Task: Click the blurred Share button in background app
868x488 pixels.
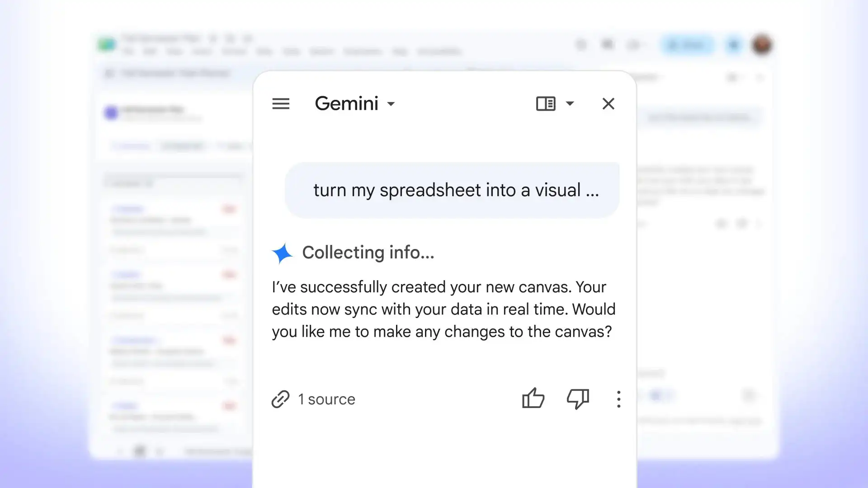Action: click(688, 45)
